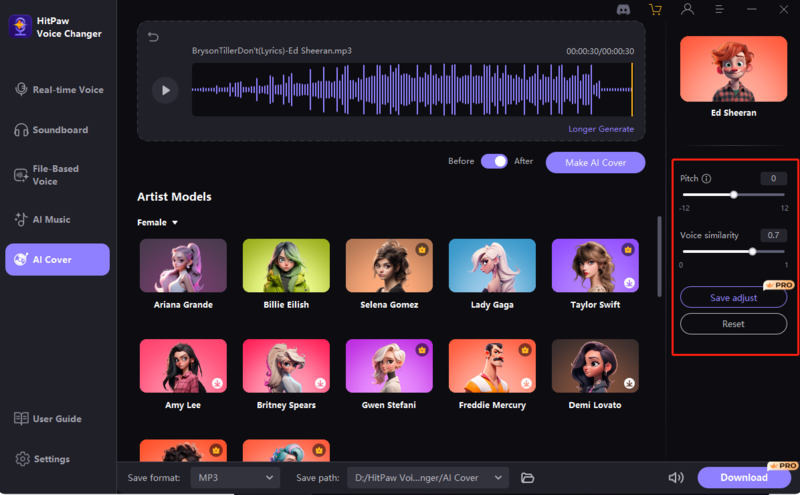Click the 00:00:30/00:00:30 timestamp
The height and width of the screenshot is (495, 800).
(x=600, y=51)
